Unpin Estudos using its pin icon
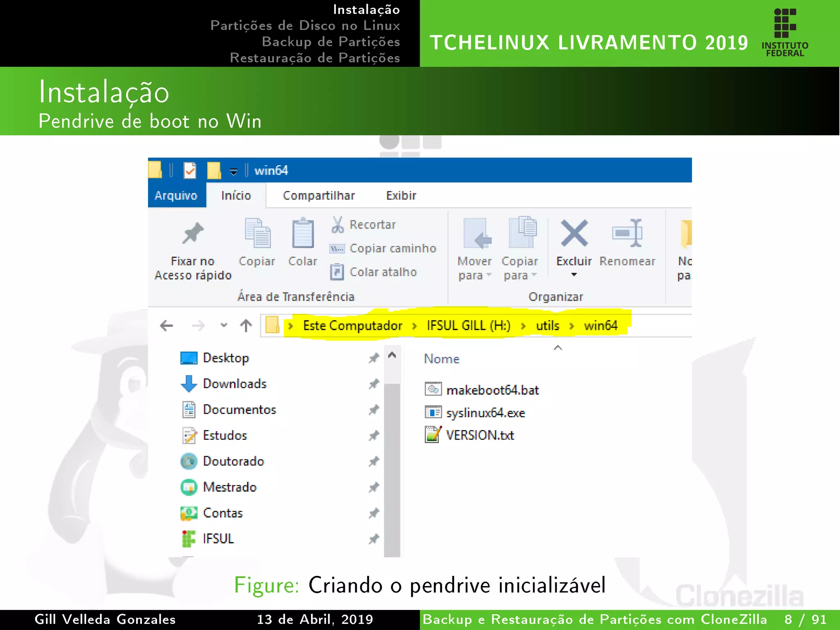 tap(374, 436)
